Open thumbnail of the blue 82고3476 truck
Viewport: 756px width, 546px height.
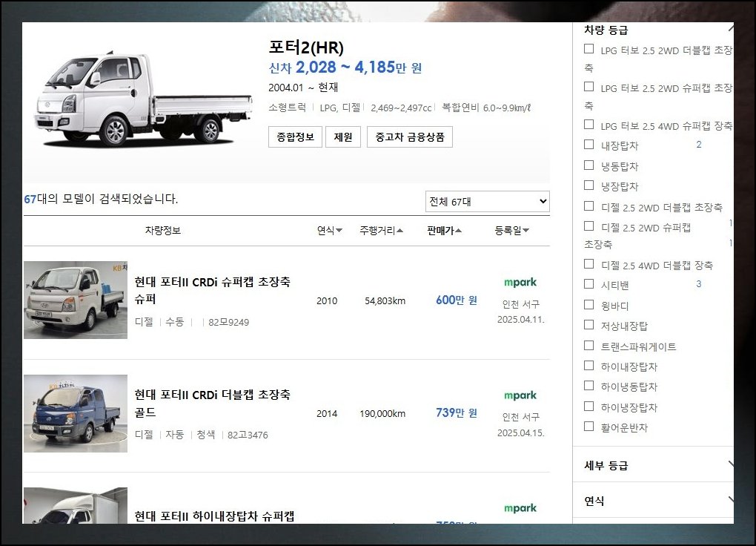(x=76, y=413)
